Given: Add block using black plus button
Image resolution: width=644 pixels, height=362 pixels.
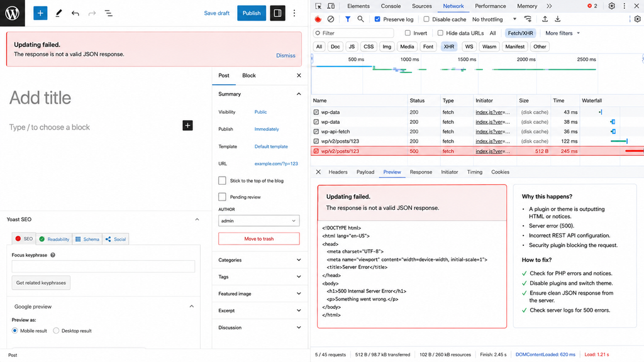Looking at the screenshot, I should (x=187, y=126).
